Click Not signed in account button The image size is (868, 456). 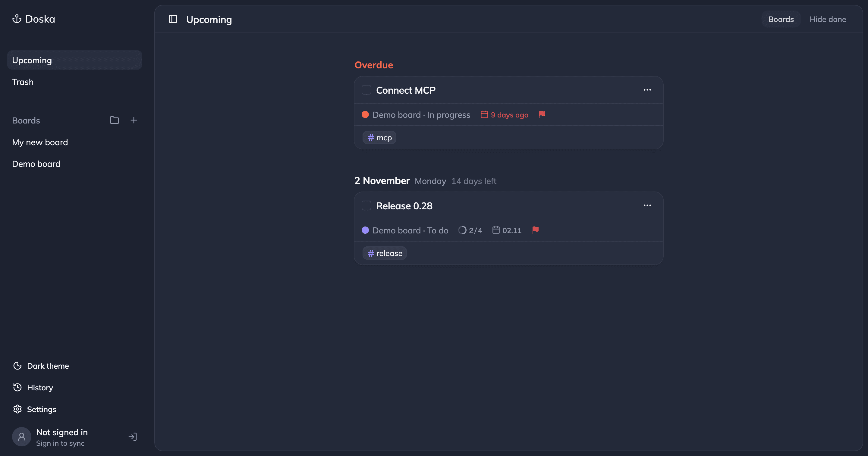pyautogui.click(x=74, y=437)
